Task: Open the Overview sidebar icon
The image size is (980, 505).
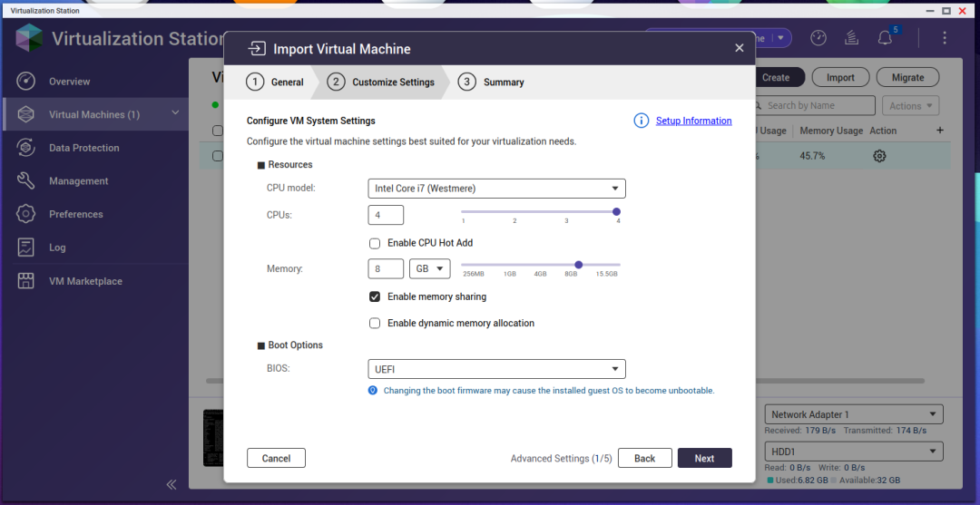Action: point(25,82)
